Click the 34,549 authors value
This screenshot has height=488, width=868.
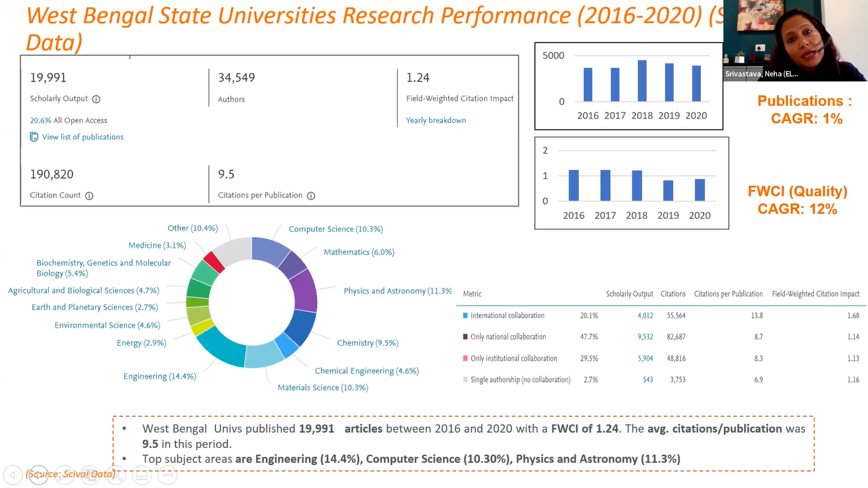point(236,78)
